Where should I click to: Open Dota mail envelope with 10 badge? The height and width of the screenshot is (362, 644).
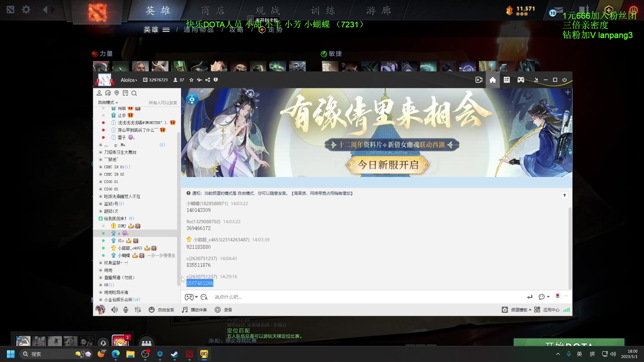tap(556, 11)
